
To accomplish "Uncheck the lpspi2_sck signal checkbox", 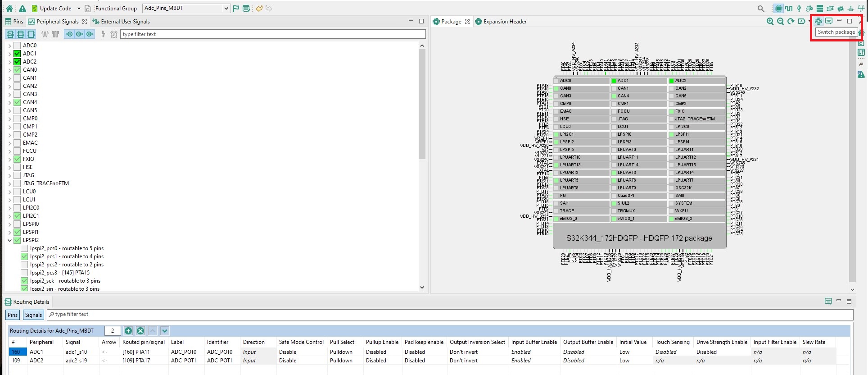I will (24, 281).
